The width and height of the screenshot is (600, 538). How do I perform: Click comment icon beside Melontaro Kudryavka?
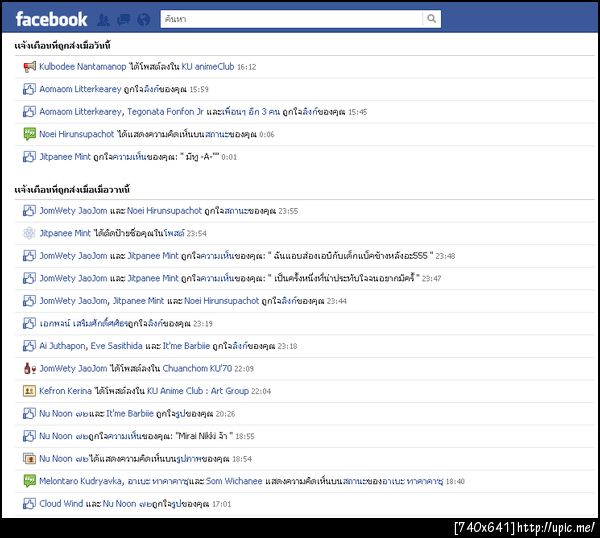[x=29, y=481]
